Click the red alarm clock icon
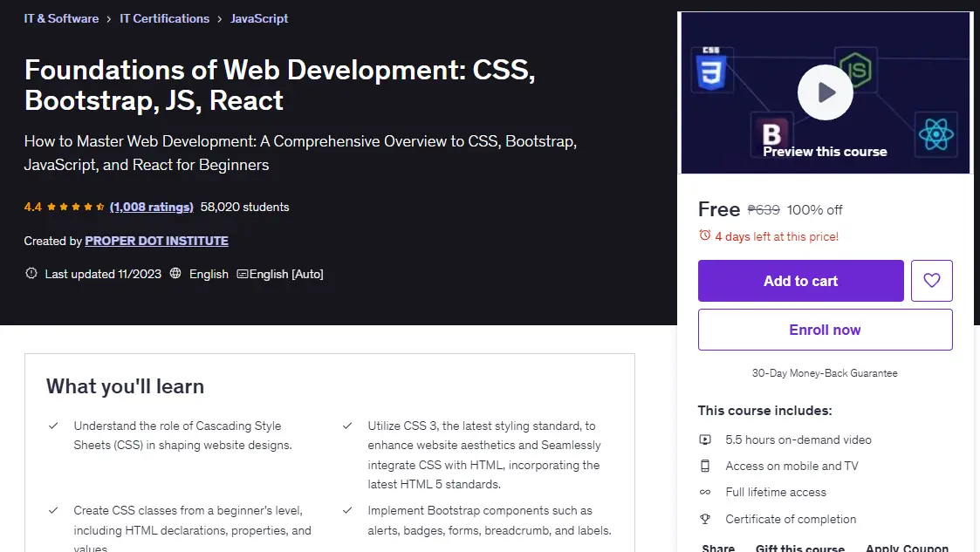This screenshot has width=980, height=552. tap(704, 235)
